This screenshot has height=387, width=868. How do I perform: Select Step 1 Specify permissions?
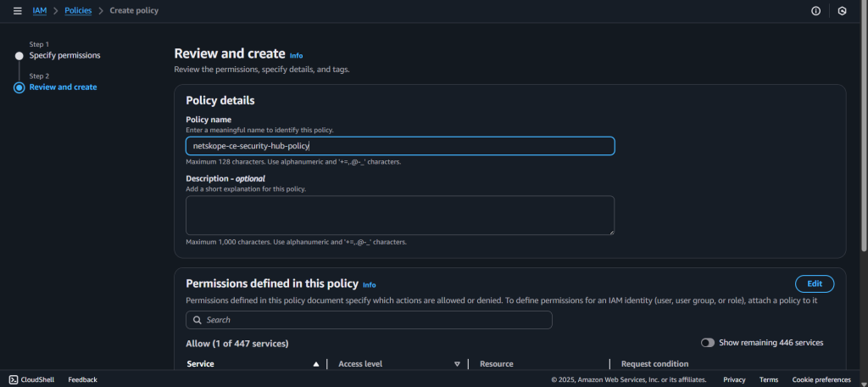pyautogui.click(x=64, y=55)
